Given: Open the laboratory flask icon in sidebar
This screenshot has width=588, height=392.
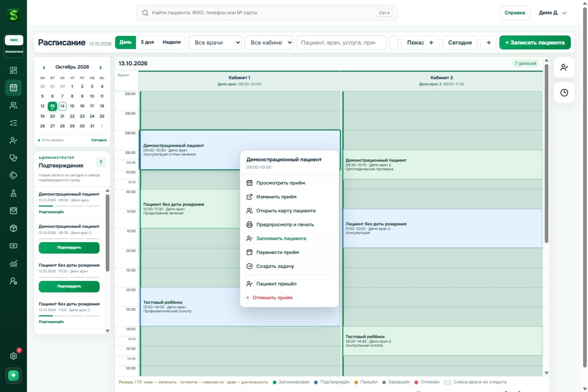Looking at the screenshot, I should (14, 193).
